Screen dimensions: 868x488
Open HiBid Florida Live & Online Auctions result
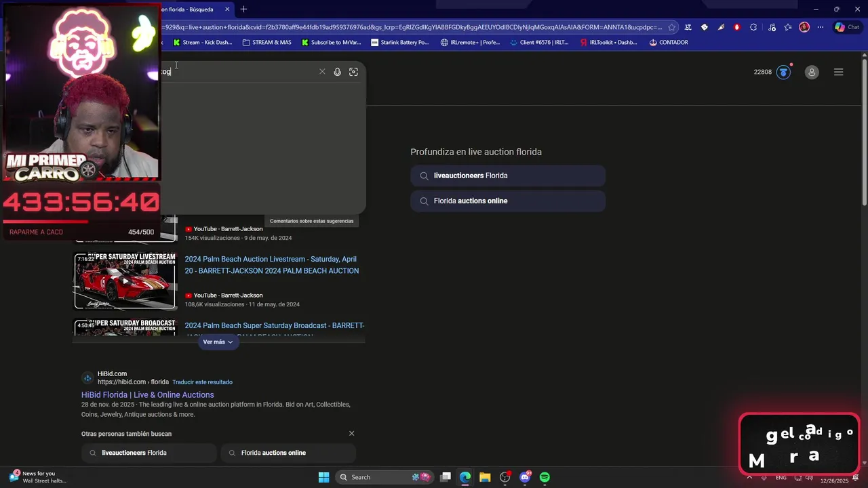(x=148, y=394)
